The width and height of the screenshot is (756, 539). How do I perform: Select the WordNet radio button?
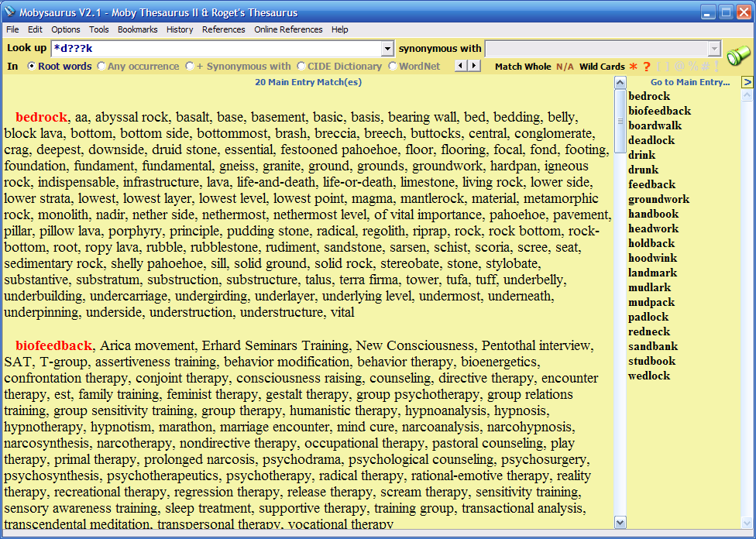point(393,66)
